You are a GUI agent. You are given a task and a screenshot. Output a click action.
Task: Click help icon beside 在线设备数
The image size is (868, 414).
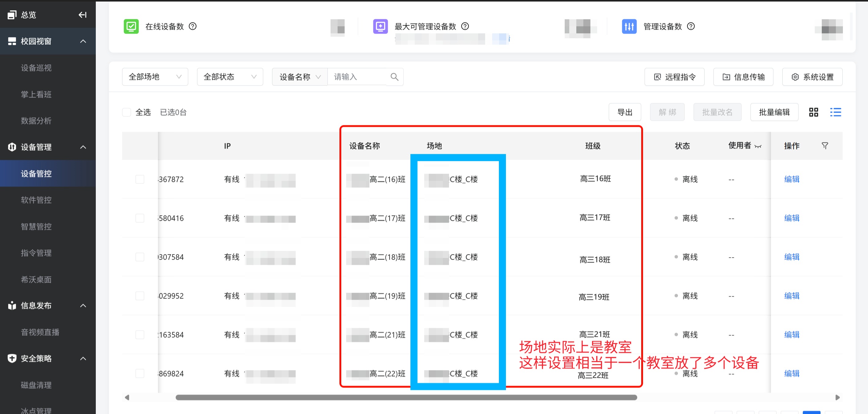coord(193,26)
